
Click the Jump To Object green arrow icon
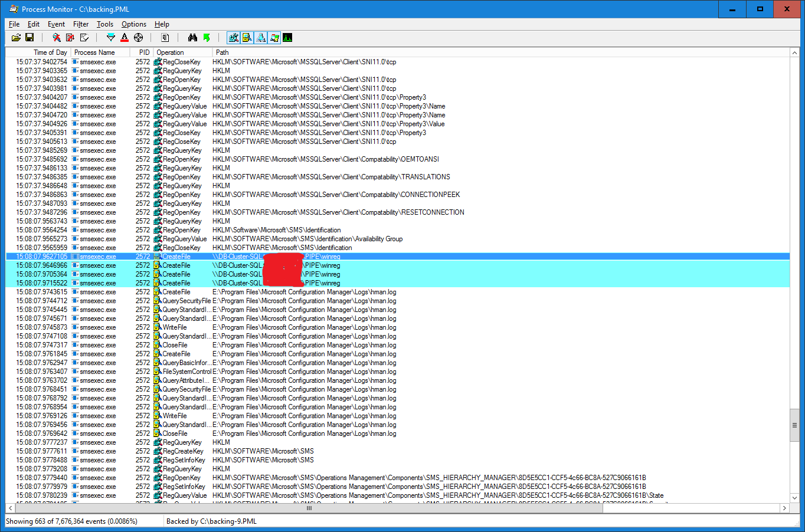[x=207, y=38]
